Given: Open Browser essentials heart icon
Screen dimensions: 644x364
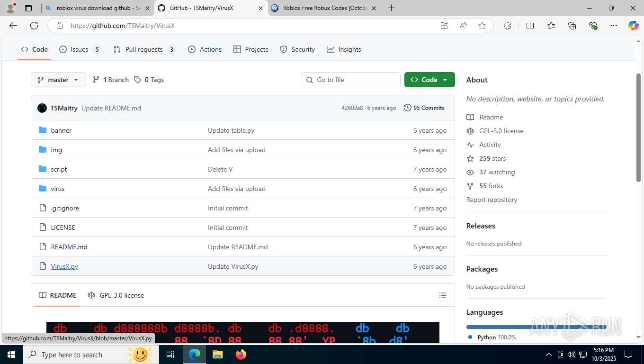Looking at the screenshot, I should [x=593, y=26].
